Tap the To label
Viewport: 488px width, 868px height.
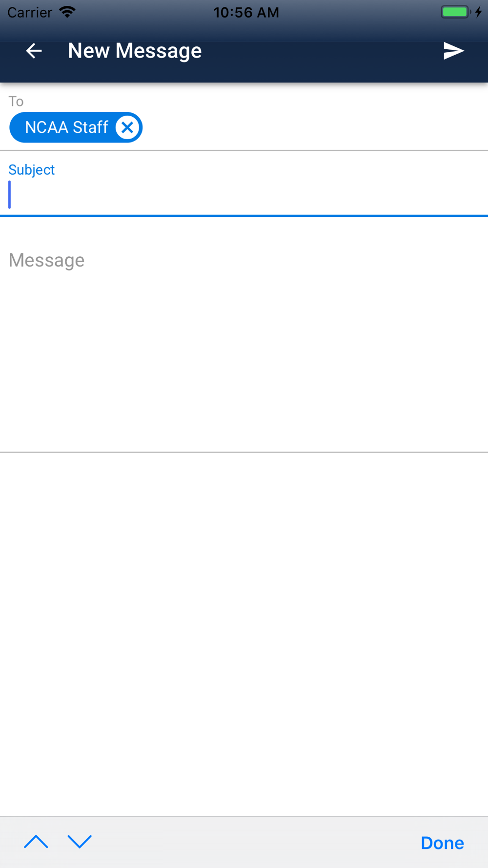(16, 101)
